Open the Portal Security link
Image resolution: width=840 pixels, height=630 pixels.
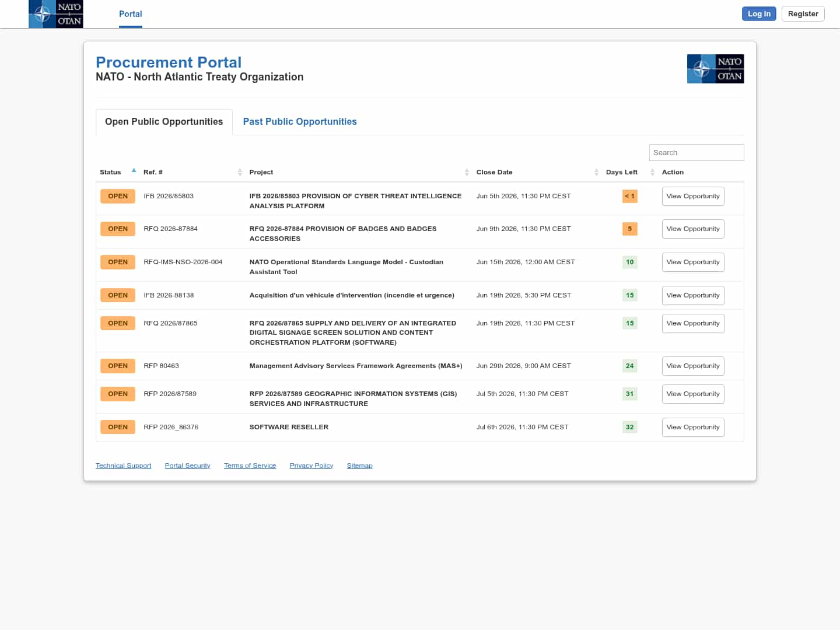[188, 466]
